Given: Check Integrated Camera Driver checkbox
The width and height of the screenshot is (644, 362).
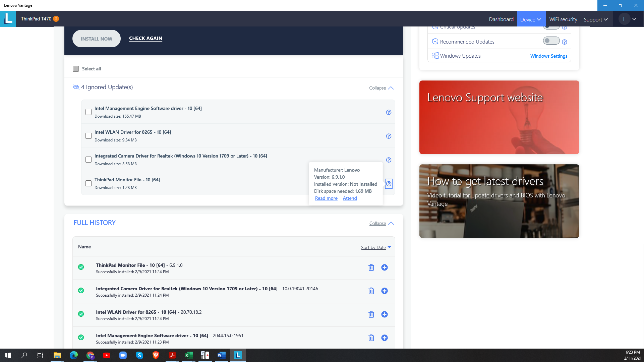Looking at the screenshot, I should pos(89,160).
